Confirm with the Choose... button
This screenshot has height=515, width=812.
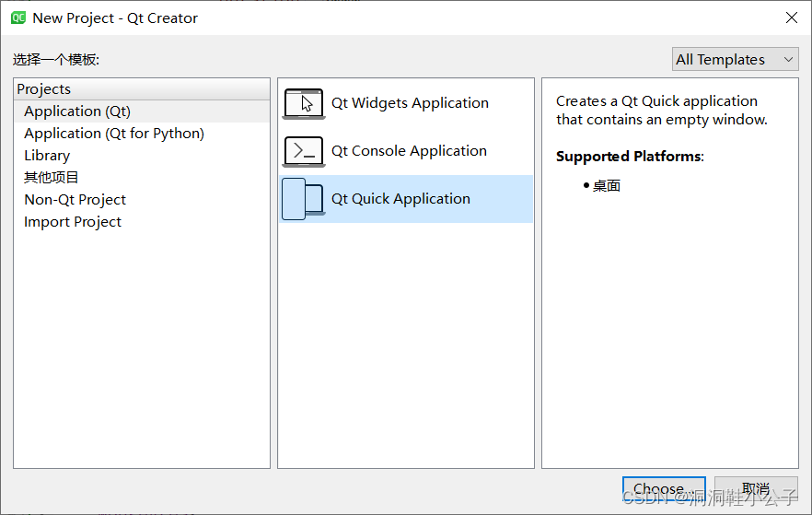pos(664,488)
